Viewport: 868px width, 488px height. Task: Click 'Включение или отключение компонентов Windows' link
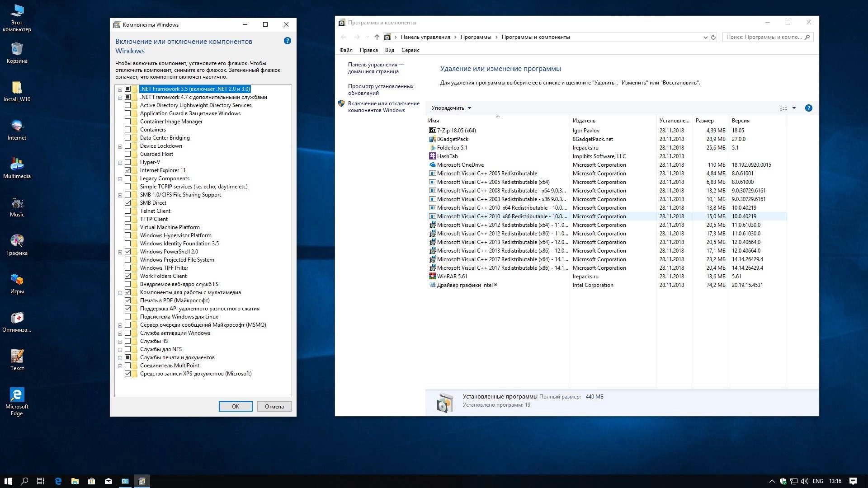[383, 107]
